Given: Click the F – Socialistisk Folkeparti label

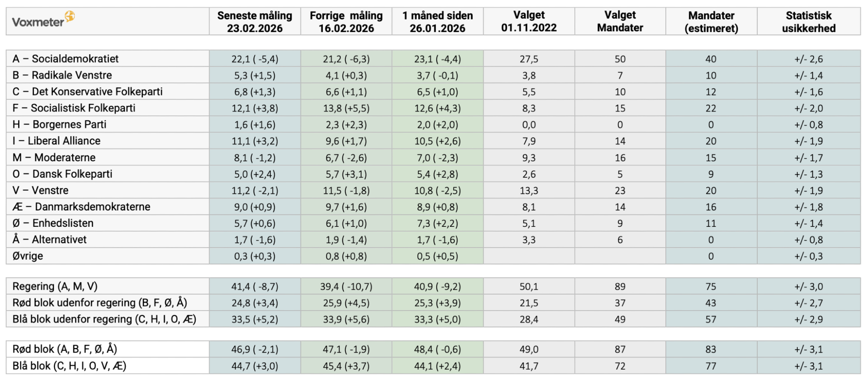Looking at the screenshot, I should pyautogui.click(x=74, y=108).
